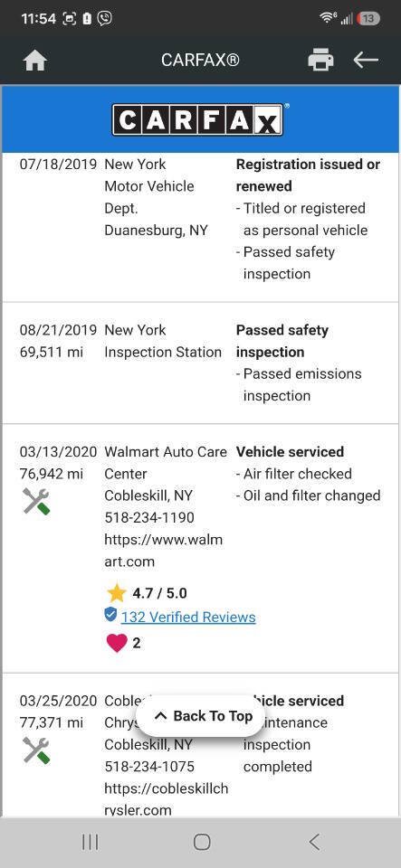
Task: Tap the pink heart favorites icon
Action: [x=116, y=643]
